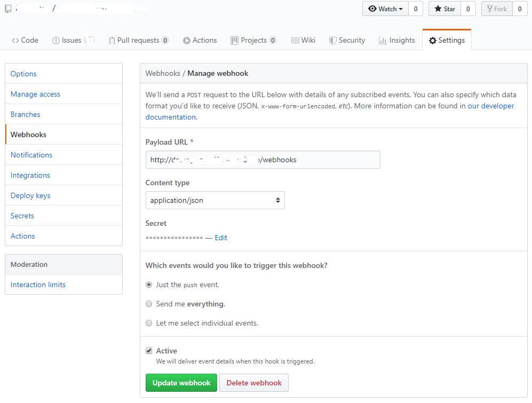Open the Content type dropdown
The width and height of the screenshot is (532, 403).
pos(215,200)
